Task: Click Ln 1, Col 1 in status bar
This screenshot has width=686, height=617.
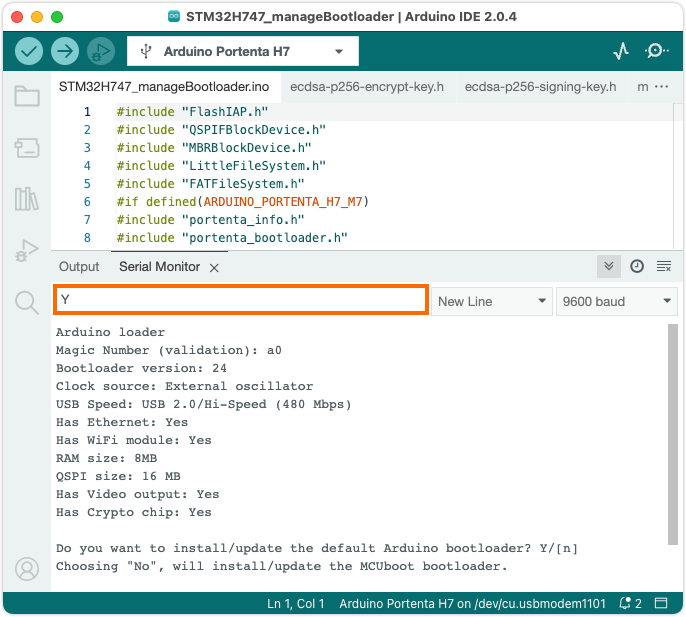Action: [x=296, y=603]
